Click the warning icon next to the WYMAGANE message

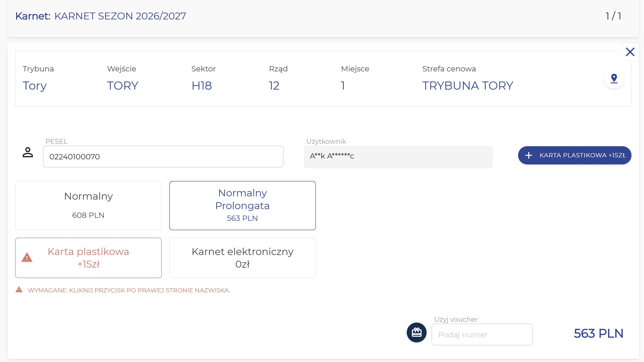point(19,290)
